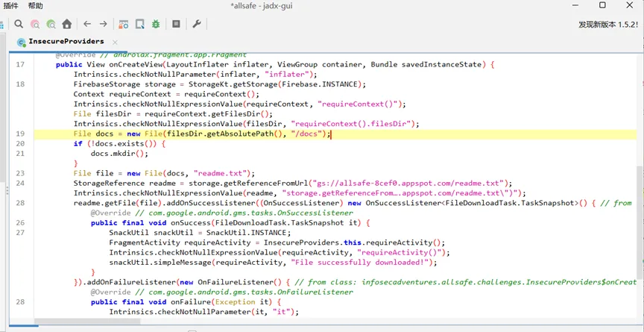The width and height of the screenshot is (644, 332).
Task: Click the "inflater" string literal
Action: [286, 75]
